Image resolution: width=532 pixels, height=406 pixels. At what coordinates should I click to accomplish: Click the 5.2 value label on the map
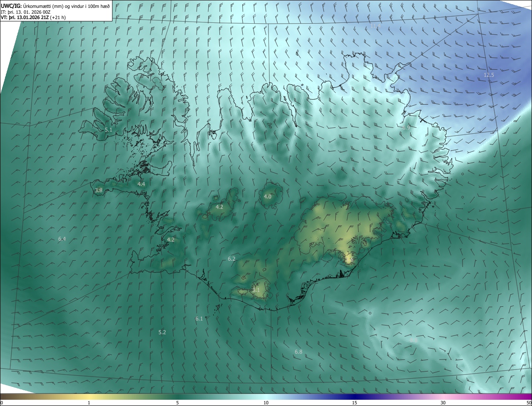pos(162,333)
